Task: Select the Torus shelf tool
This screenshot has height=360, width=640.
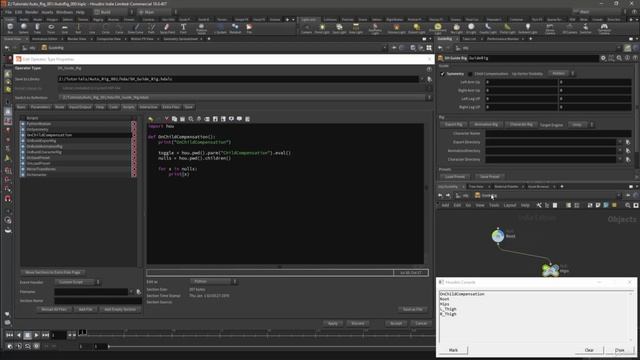Action: pyautogui.click(x=51, y=28)
